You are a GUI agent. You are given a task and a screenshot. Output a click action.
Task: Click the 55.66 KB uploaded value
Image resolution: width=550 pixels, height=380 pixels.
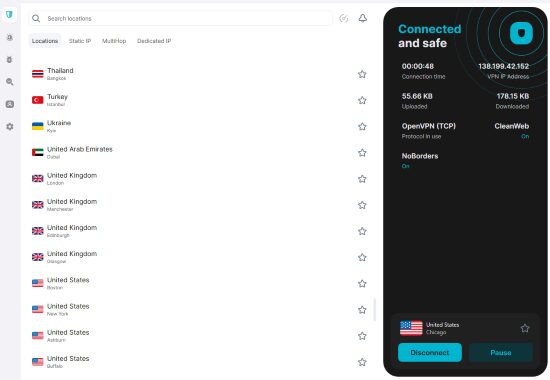(x=417, y=96)
